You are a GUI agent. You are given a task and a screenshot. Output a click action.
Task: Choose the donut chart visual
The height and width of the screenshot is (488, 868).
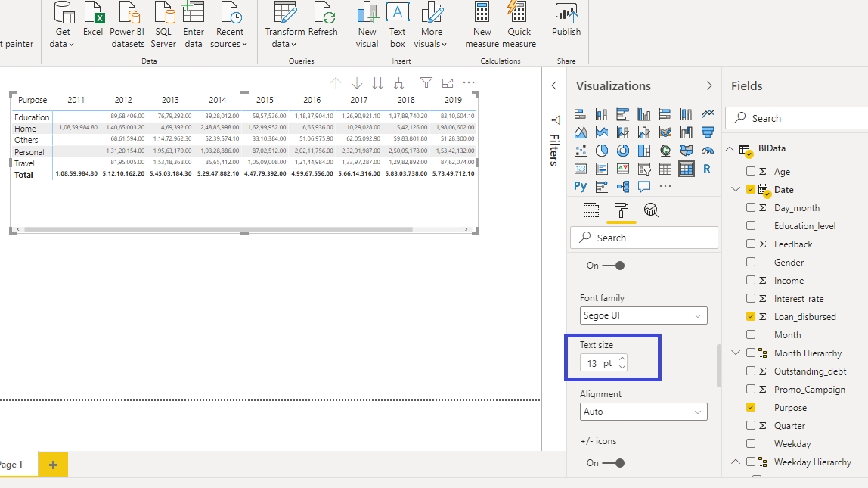click(623, 151)
